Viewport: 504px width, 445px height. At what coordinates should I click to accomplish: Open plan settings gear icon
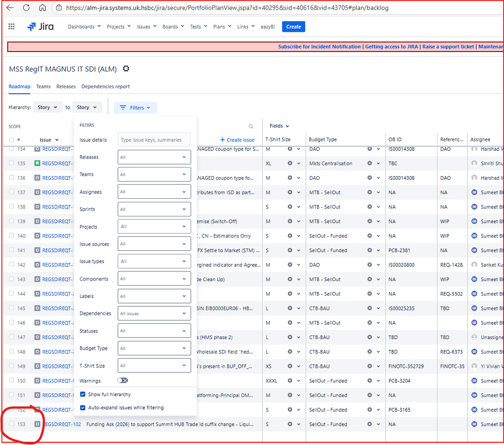click(x=126, y=69)
